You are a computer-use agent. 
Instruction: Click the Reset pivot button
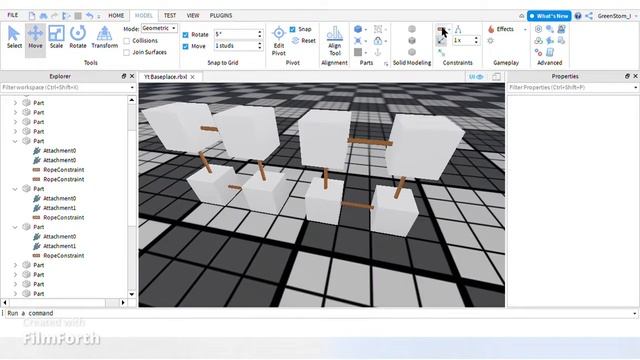click(304, 41)
